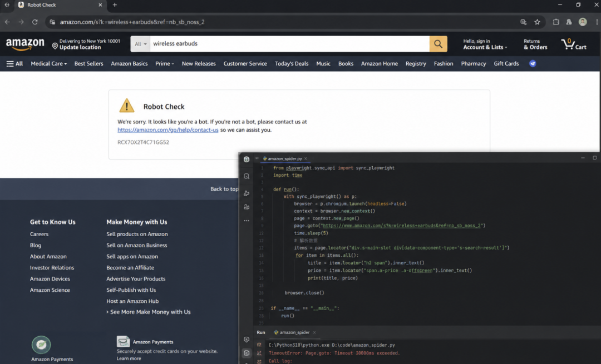The width and height of the screenshot is (601, 364).
Task: Open Pharmacy in nav bar
Action: pyautogui.click(x=473, y=63)
